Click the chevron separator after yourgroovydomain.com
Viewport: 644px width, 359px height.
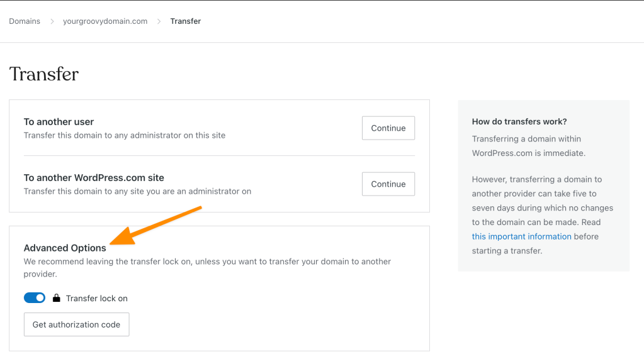[159, 21]
